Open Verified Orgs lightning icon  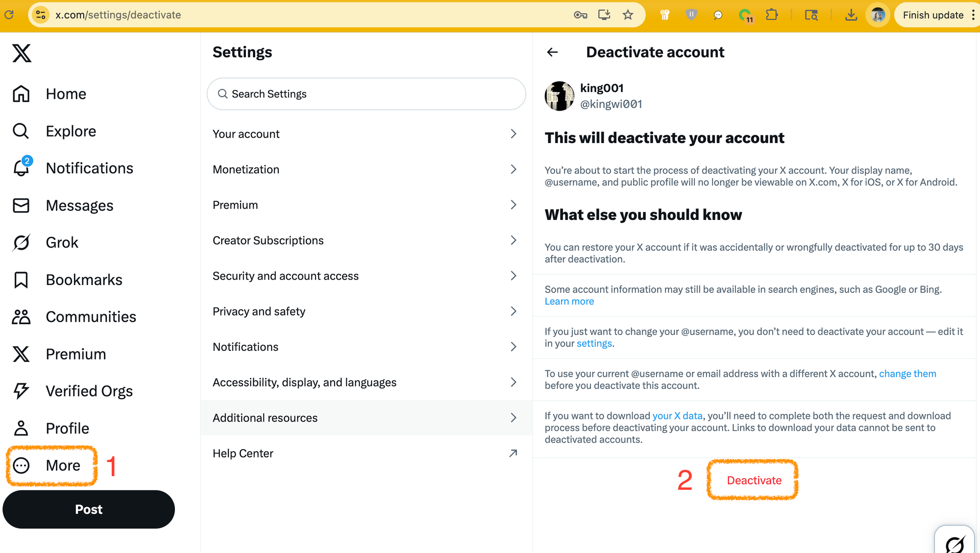21,391
